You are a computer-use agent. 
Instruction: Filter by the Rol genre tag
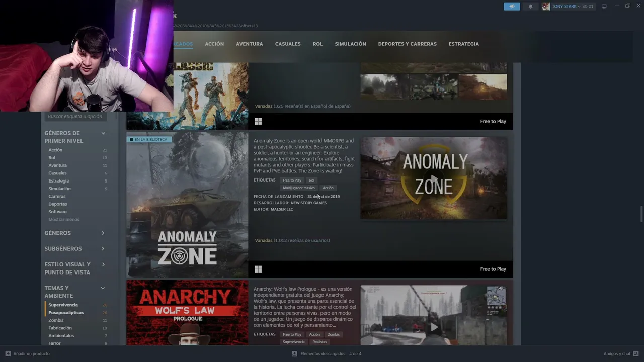52,158
